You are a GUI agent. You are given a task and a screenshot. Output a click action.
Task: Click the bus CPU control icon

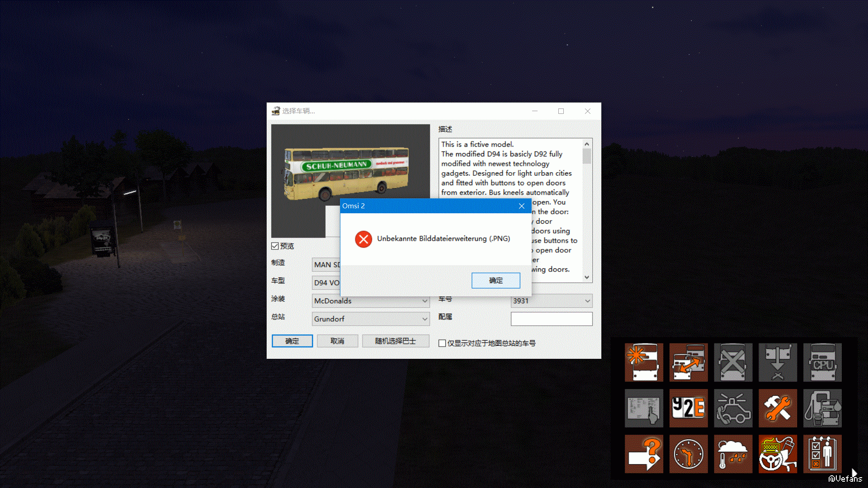coord(822,362)
